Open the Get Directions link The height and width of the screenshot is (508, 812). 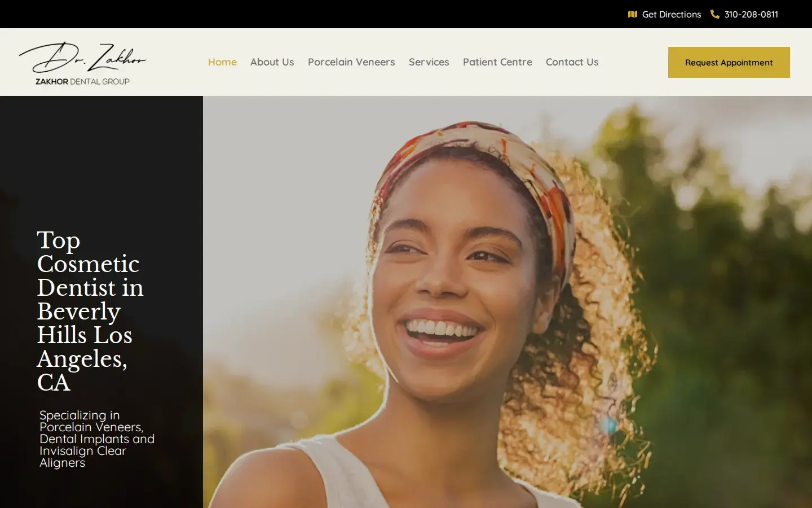[664, 14]
